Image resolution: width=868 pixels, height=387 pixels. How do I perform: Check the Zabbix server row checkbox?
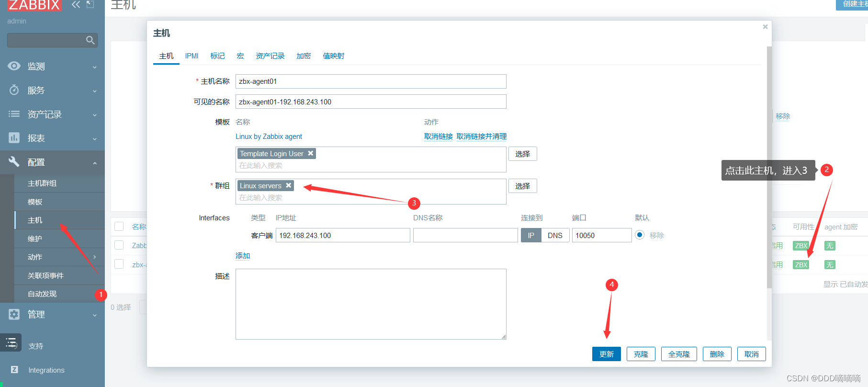point(119,245)
